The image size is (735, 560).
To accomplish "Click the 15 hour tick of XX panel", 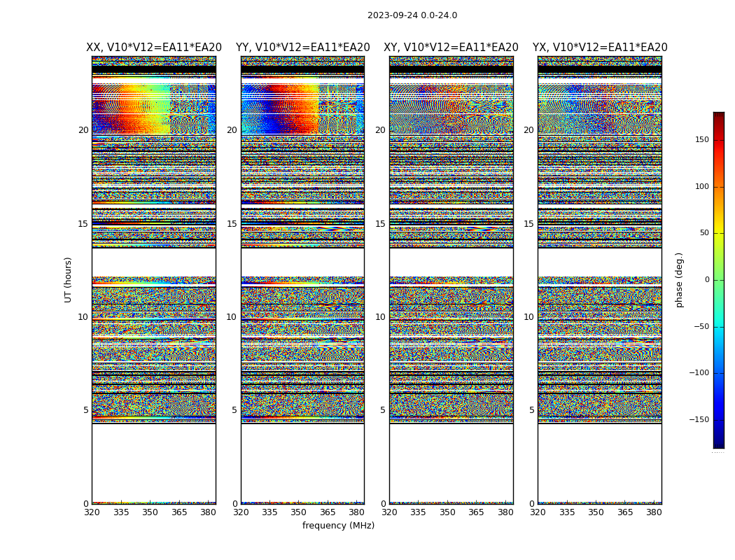I will coord(83,224).
